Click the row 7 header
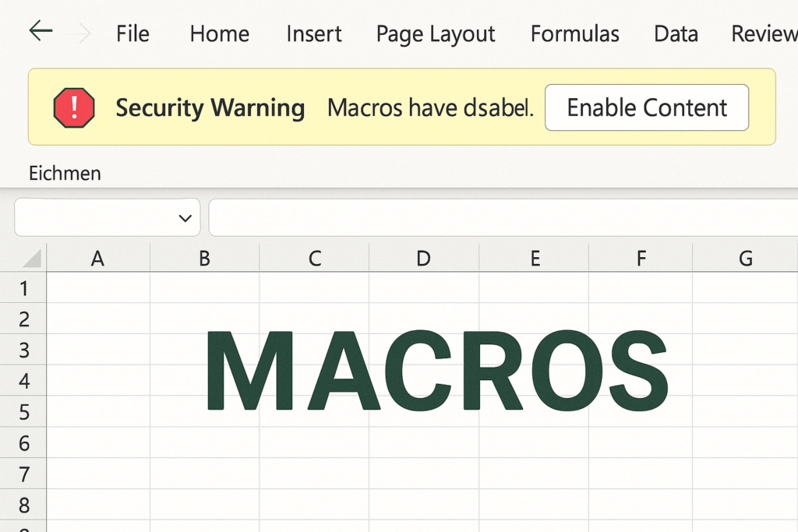Screen dimensions: 798x532 coord(23,474)
